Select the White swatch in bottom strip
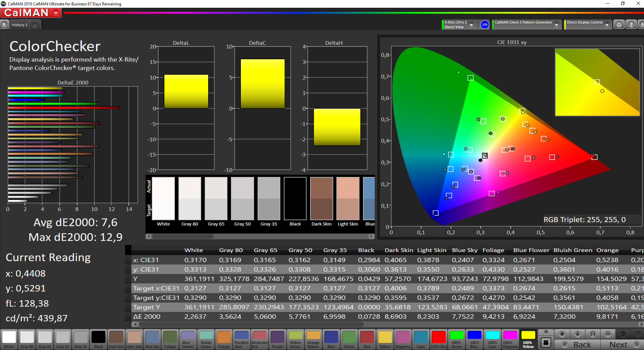This screenshot has height=350, width=644. point(9,339)
